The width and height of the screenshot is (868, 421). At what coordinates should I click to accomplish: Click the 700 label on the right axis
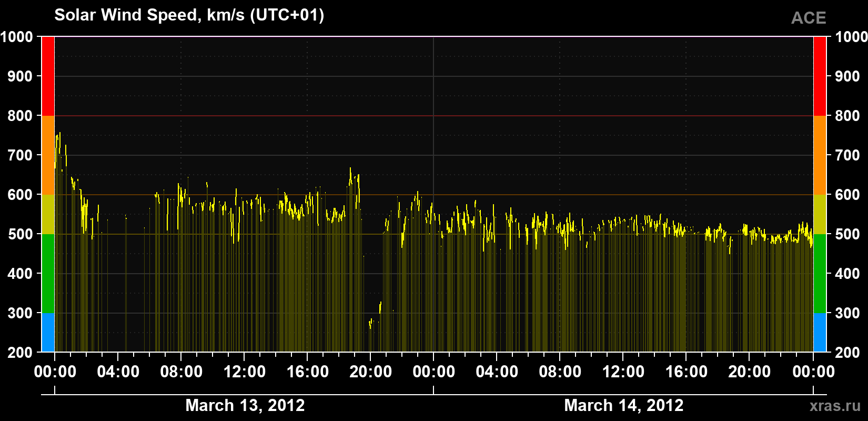tap(847, 155)
